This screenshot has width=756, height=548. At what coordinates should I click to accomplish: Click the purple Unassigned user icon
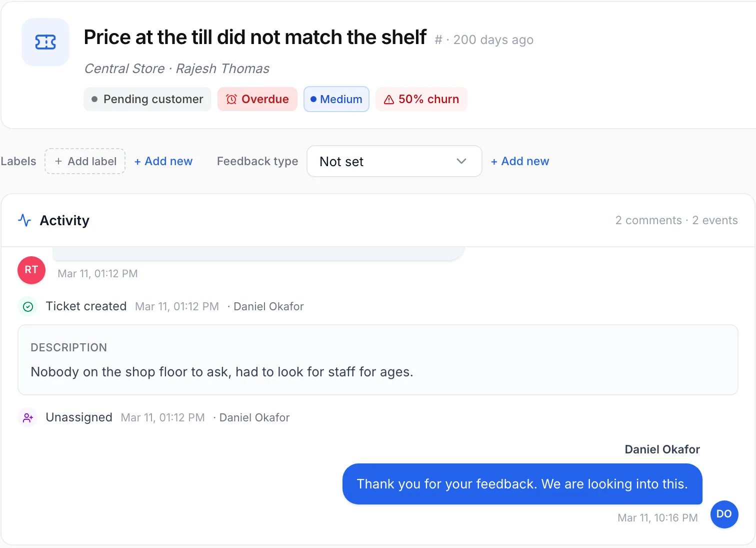(28, 417)
